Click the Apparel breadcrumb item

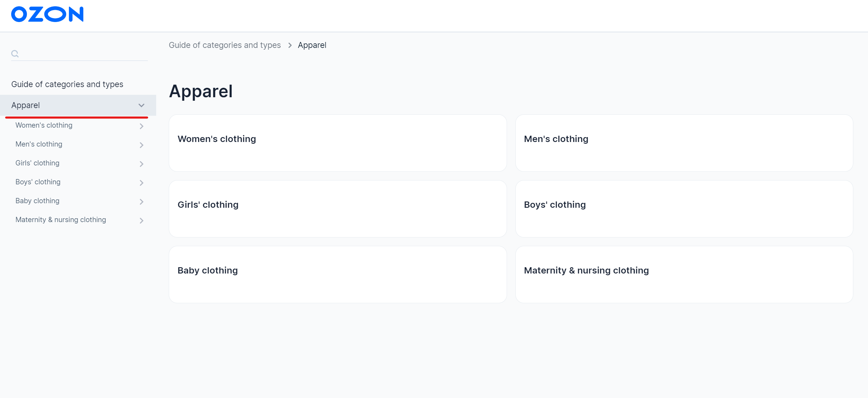[x=312, y=45]
